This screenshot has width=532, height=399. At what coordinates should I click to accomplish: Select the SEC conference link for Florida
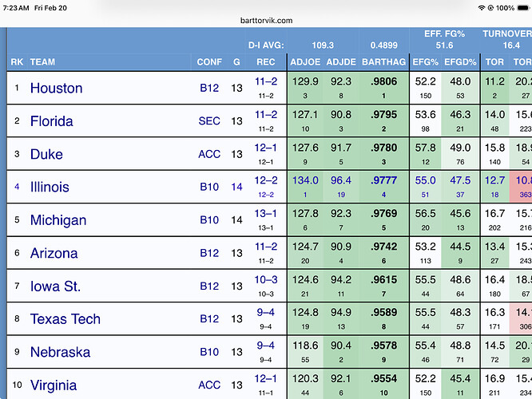[209, 121]
